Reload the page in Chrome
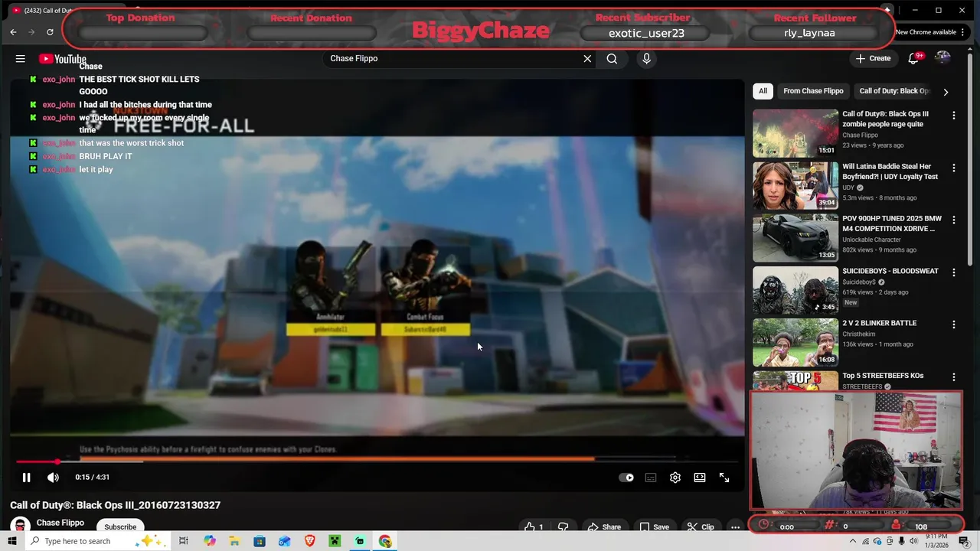 tap(50, 31)
